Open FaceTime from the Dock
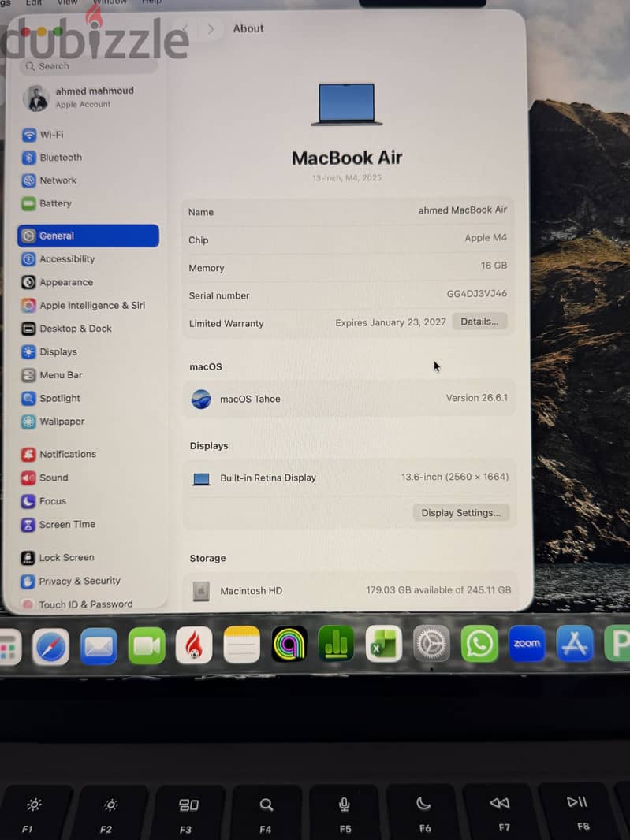This screenshot has width=630, height=840. [x=147, y=645]
